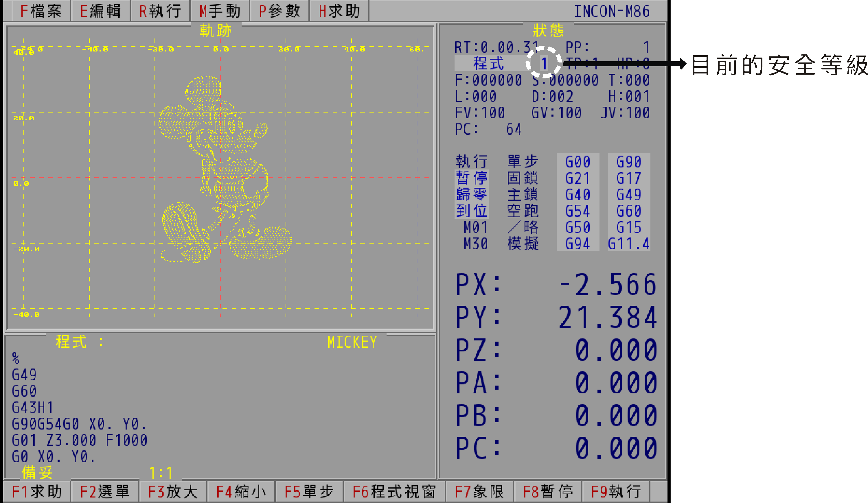Toggle the M01 optional stop indicator
868x503 pixels.
476,228
